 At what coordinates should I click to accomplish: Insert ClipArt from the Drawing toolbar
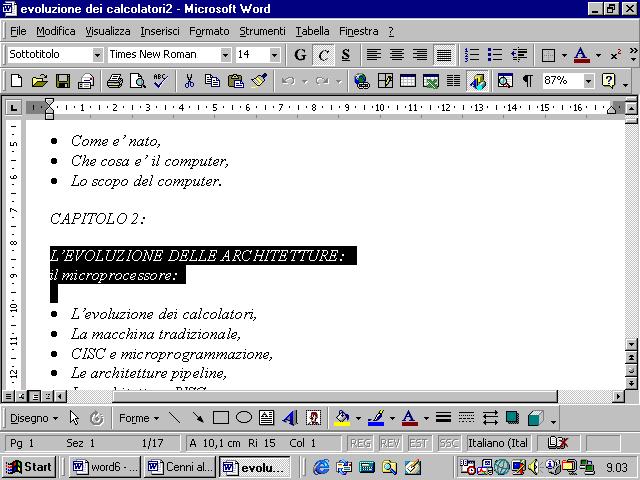[313, 418]
